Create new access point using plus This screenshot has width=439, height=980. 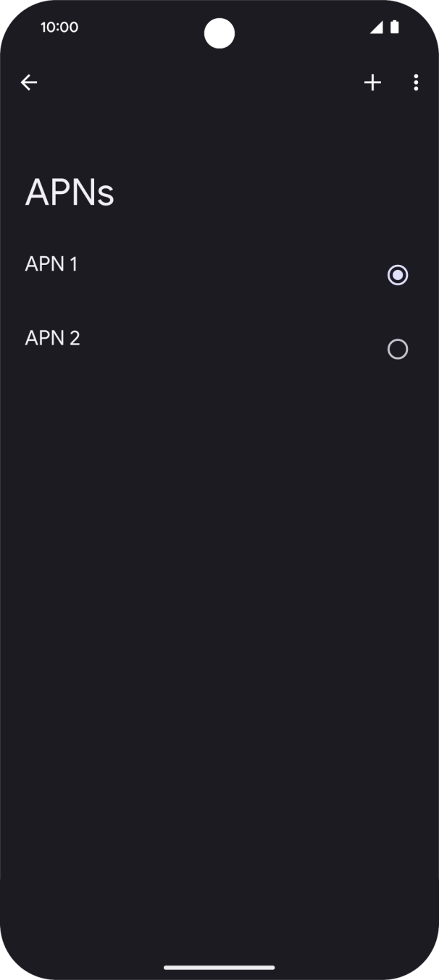372,83
